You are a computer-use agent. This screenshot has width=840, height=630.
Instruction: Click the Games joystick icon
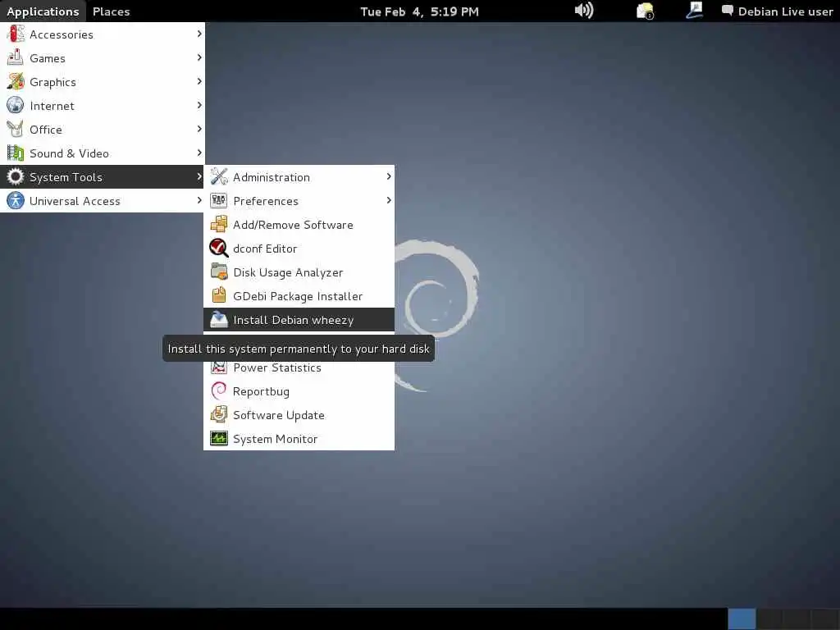[16, 58]
